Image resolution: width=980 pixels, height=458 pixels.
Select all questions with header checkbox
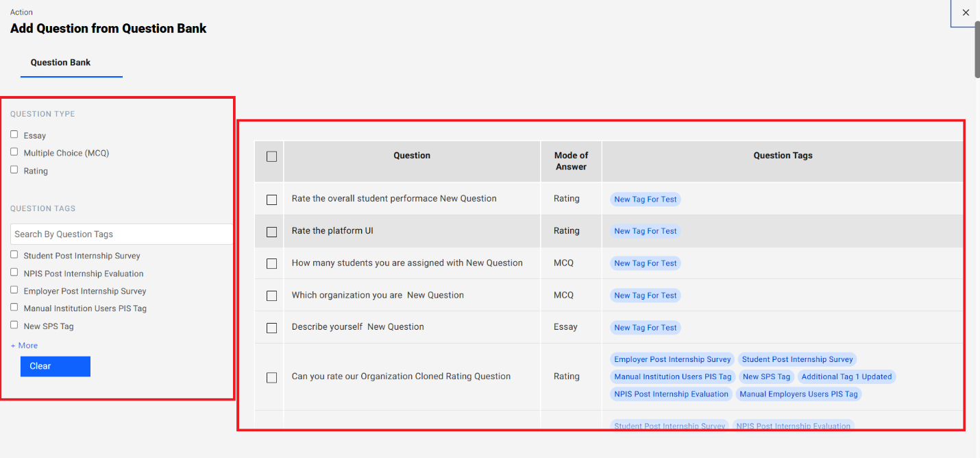pos(271,156)
